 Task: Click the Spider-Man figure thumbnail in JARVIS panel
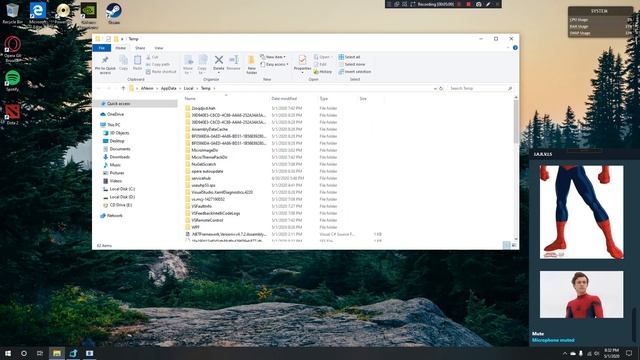coord(582,212)
